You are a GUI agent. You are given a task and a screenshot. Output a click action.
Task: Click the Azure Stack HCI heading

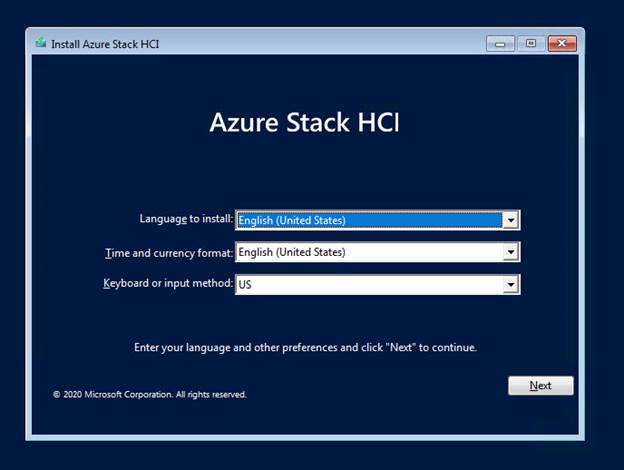304,122
